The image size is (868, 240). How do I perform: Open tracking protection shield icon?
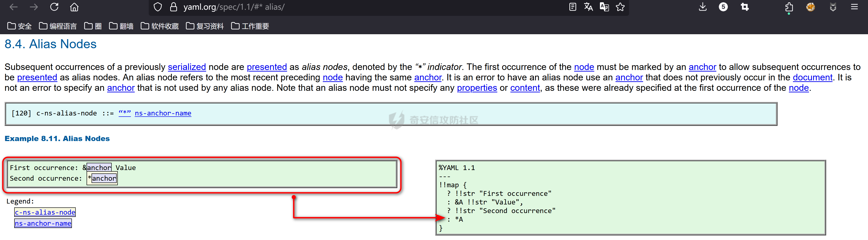[158, 7]
